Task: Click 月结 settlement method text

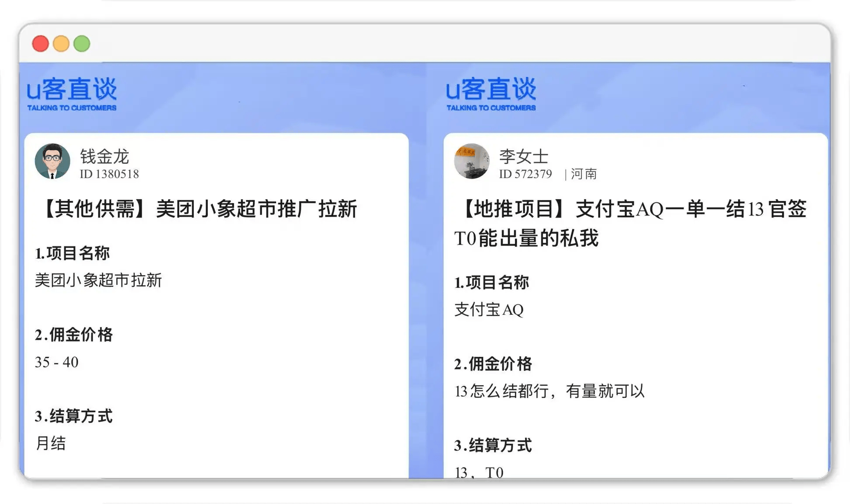Action: (x=51, y=443)
